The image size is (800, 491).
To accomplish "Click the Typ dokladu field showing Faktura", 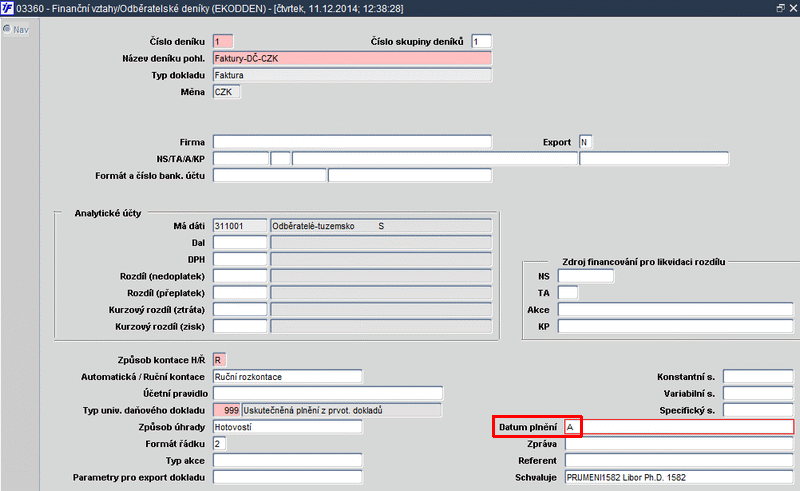I will pos(352,75).
